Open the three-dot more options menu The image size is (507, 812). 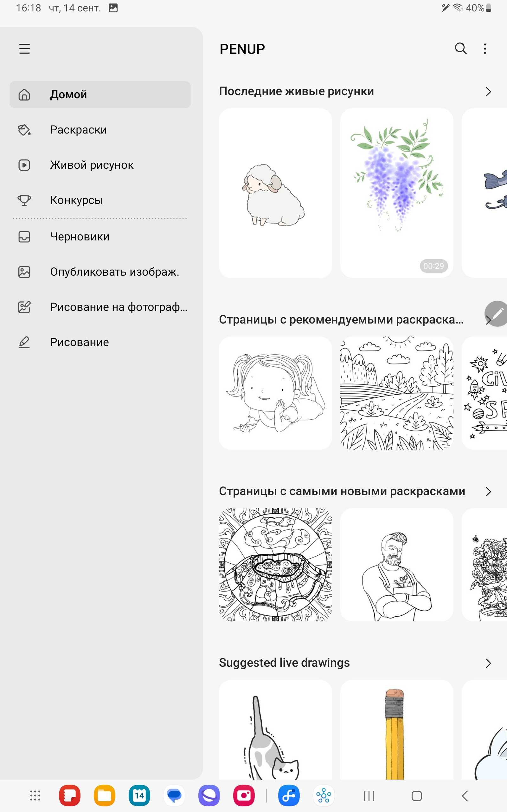[485, 49]
